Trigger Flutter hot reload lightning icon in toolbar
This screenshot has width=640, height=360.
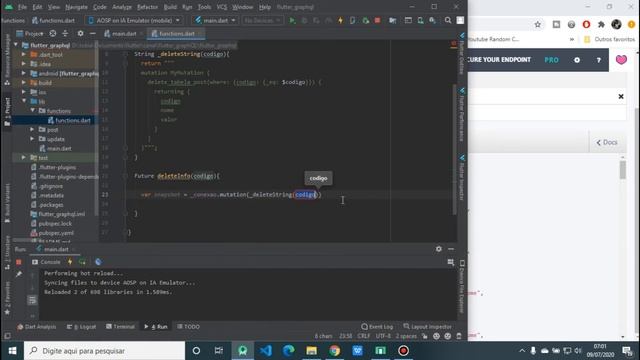340,20
